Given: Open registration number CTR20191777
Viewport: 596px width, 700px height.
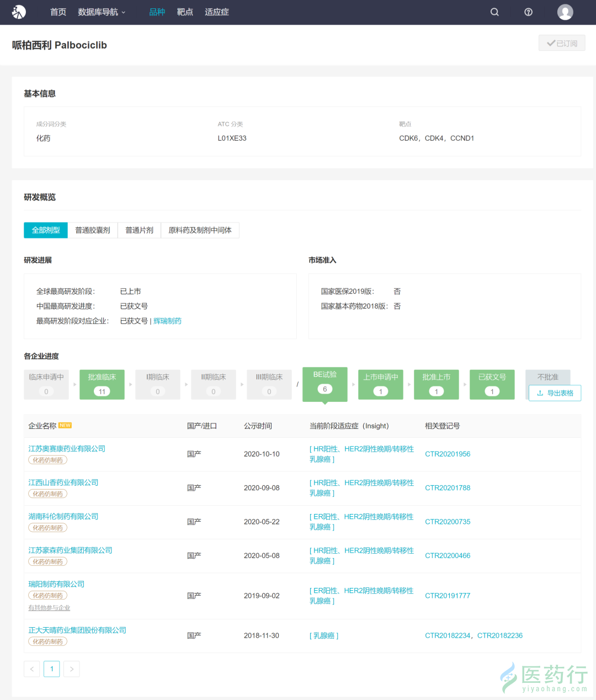Looking at the screenshot, I should click(x=448, y=596).
